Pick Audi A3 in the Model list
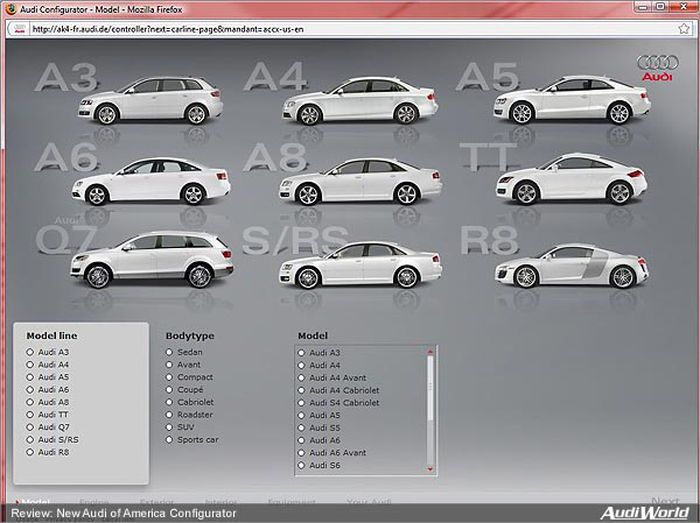 tap(319, 353)
